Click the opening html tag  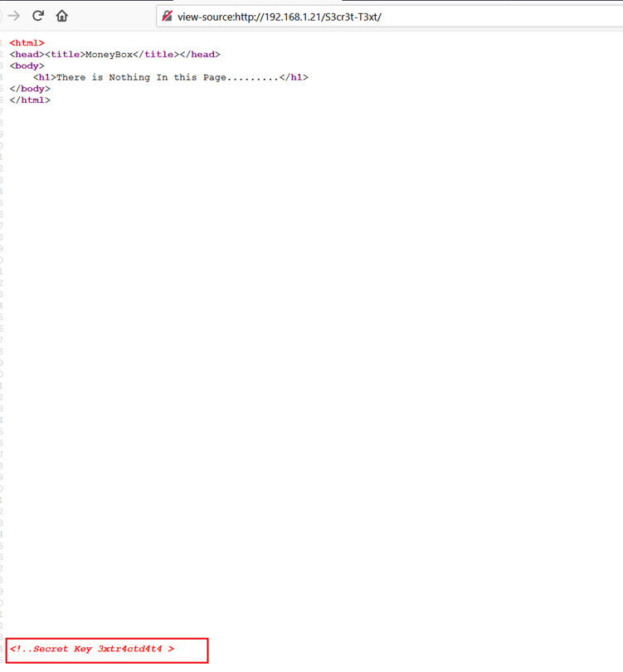point(27,43)
